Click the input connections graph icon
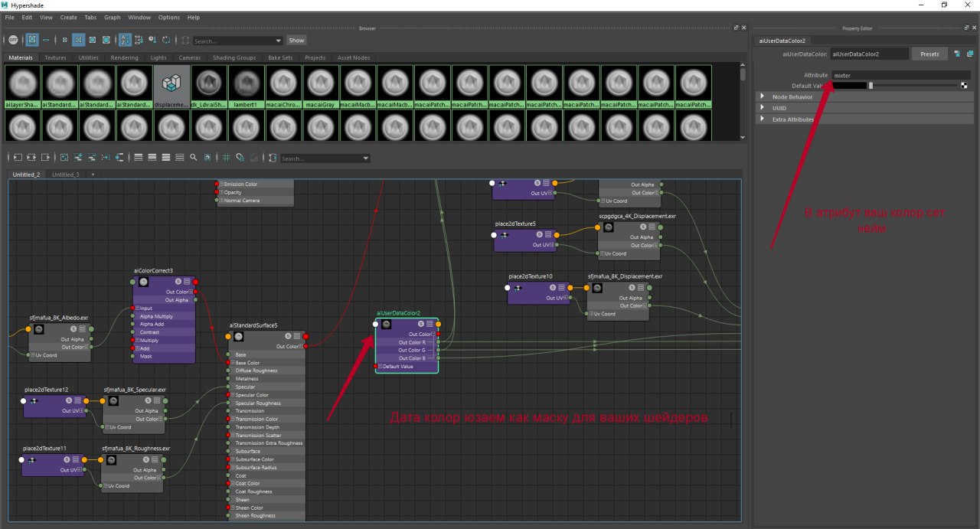The width and height of the screenshot is (980, 529). pyautogui.click(x=18, y=158)
